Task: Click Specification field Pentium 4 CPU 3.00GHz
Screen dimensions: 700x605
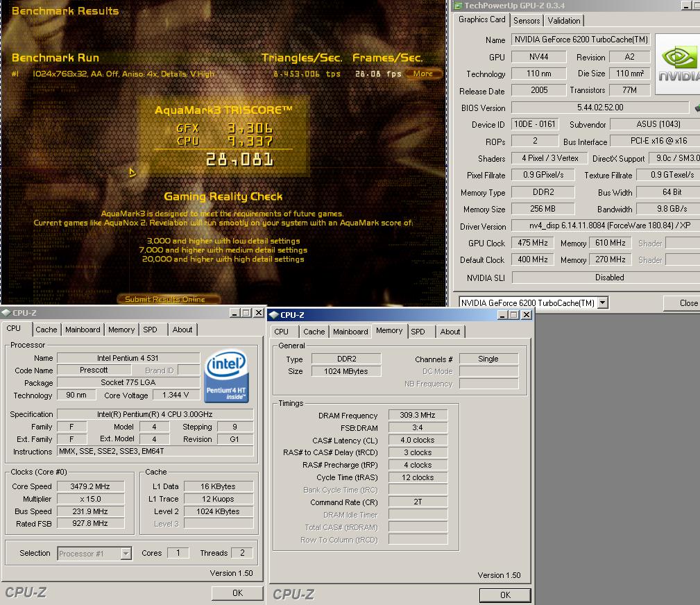Action: point(155,414)
